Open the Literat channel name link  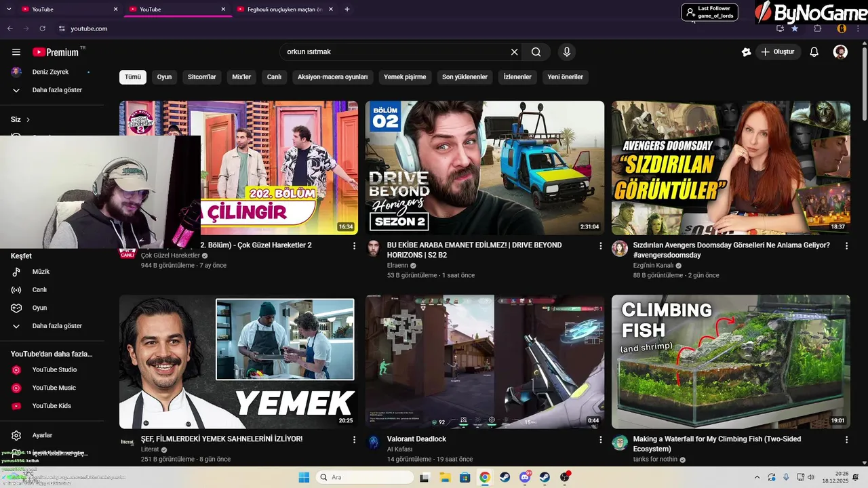(150, 449)
